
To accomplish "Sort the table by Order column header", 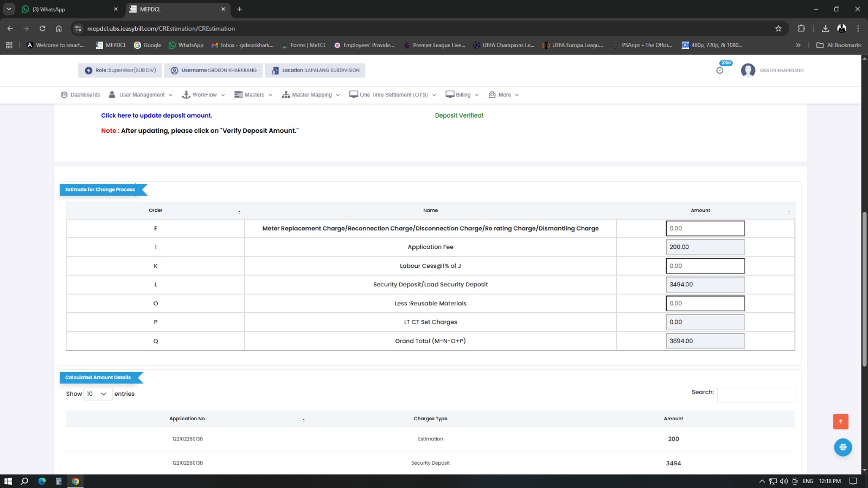I will [156, 210].
